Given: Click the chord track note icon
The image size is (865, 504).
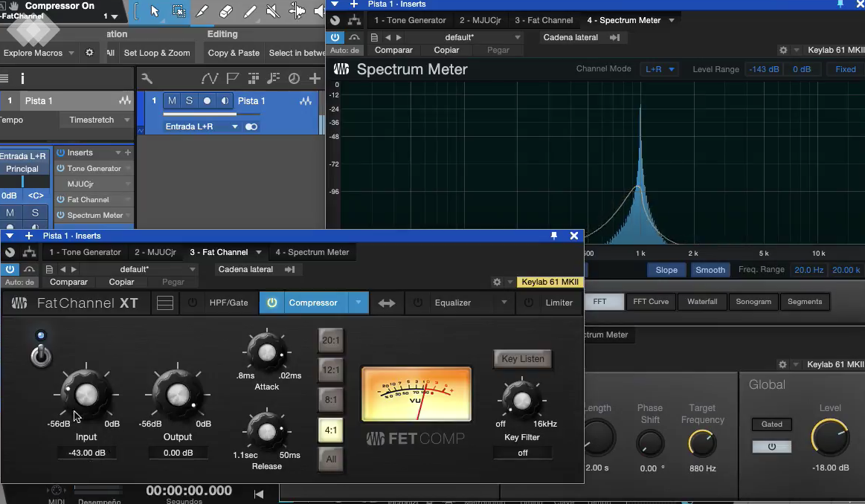Looking at the screenshot, I should click(273, 79).
